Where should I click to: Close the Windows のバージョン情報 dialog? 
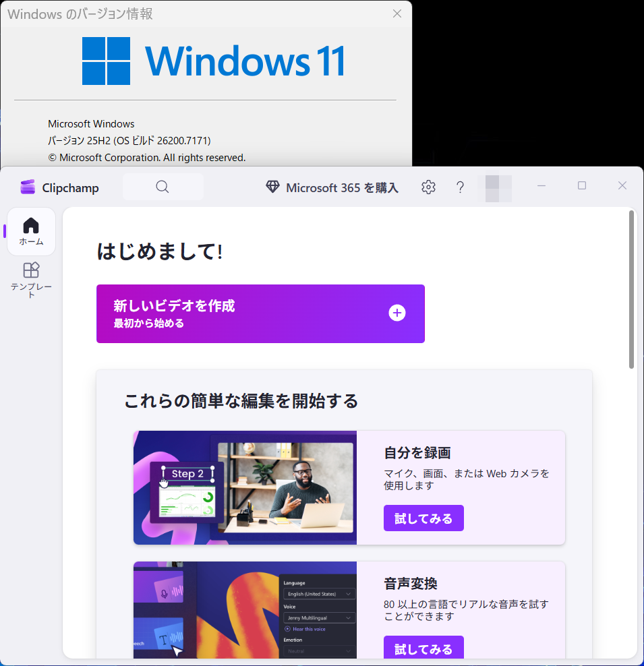pyautogui.click(x=397, y=13)
